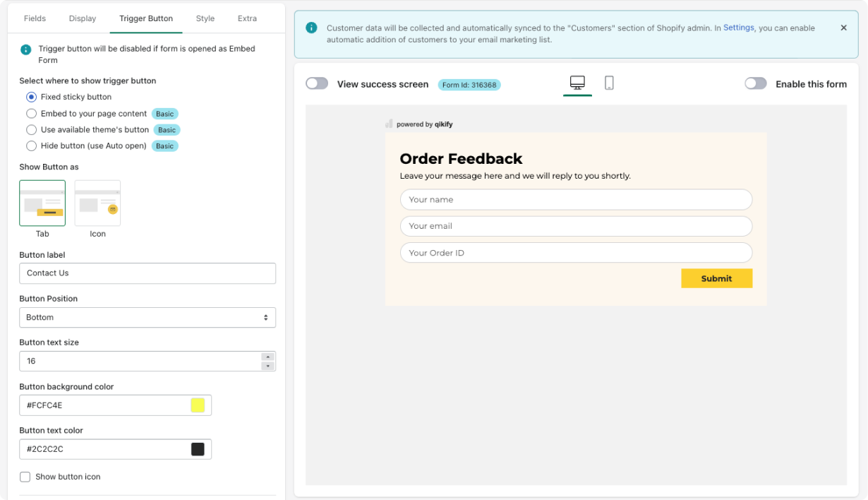Open button text color swatch
The height and width of the screenshot is (500, 868).
[198, 449]
